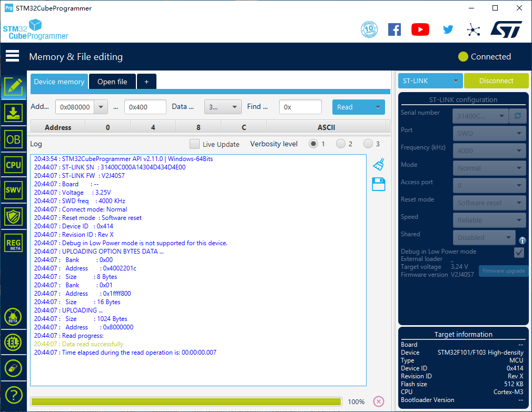Select verbosity level 2 radio button
Image resolution: width=532 pixels, height=412 pixels.
click(341, 144)
